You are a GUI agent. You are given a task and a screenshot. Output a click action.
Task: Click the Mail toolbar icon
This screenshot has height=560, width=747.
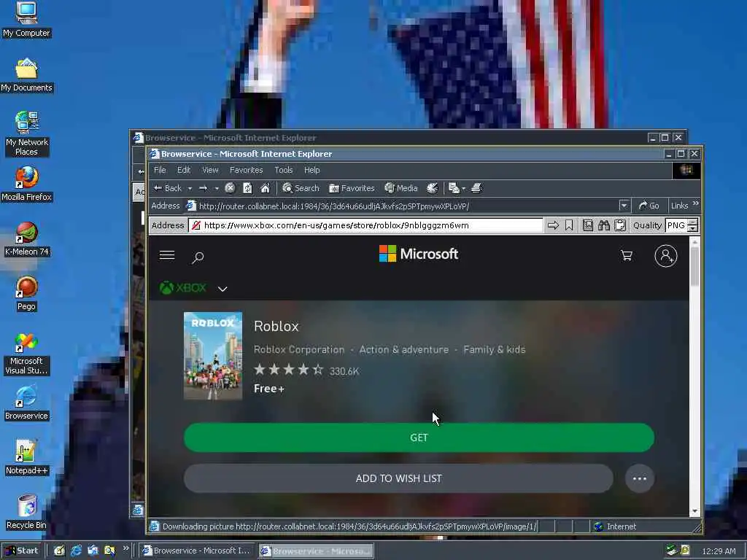457,189
